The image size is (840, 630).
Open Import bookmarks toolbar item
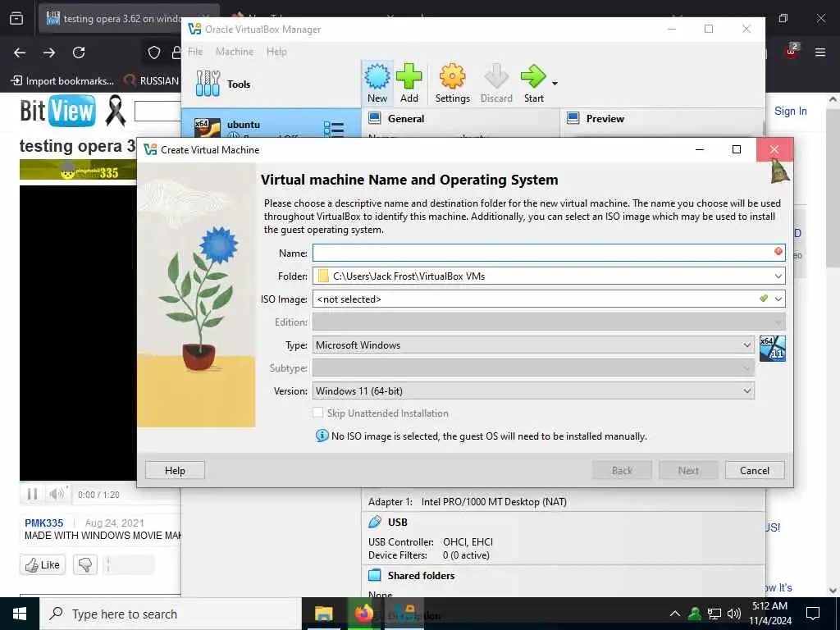[x=62, y=81]
